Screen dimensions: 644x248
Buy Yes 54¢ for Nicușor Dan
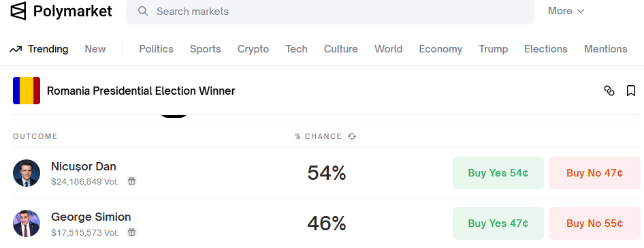pos(498,173)
